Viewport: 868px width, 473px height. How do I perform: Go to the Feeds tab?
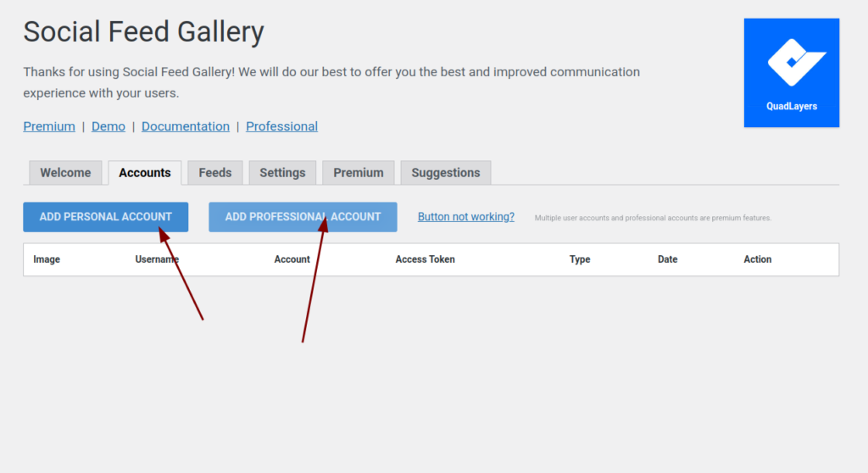coord(215,173)
